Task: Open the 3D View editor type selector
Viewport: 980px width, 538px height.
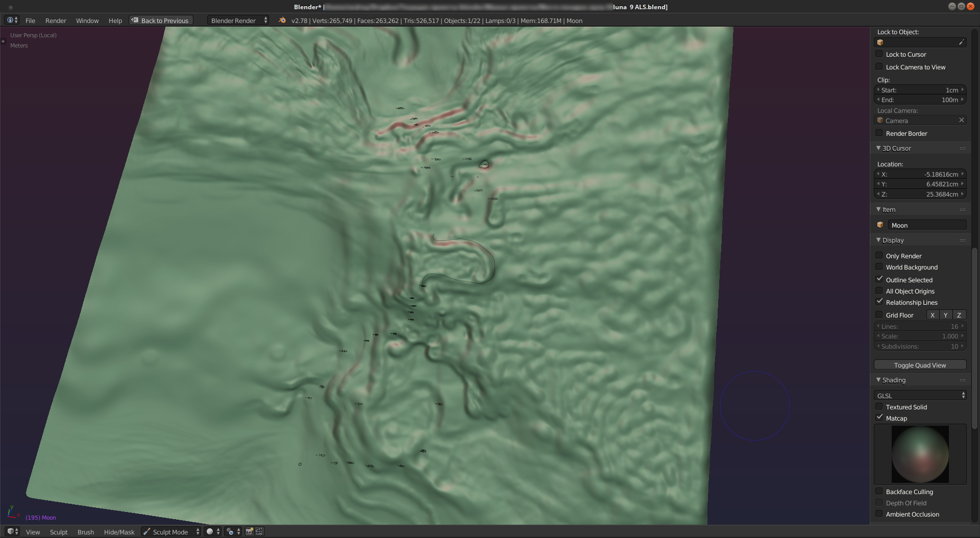Action: 13,532
